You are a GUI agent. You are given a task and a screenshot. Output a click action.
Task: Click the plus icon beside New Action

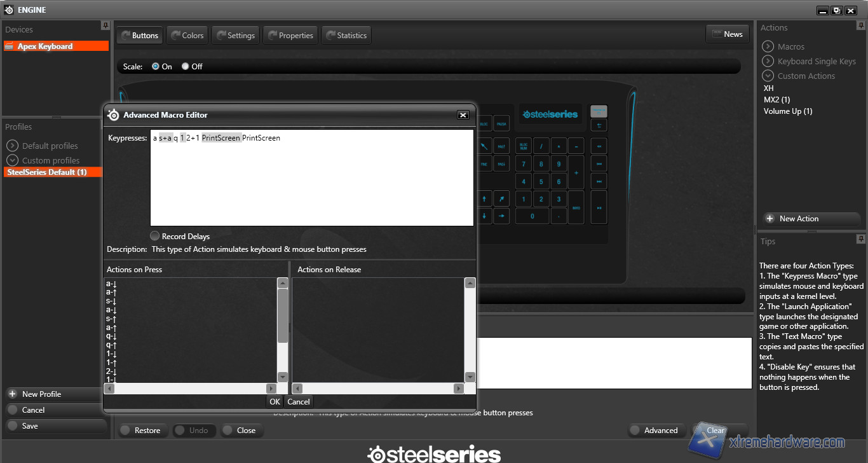pyautogui.click(x=770, y=218)
